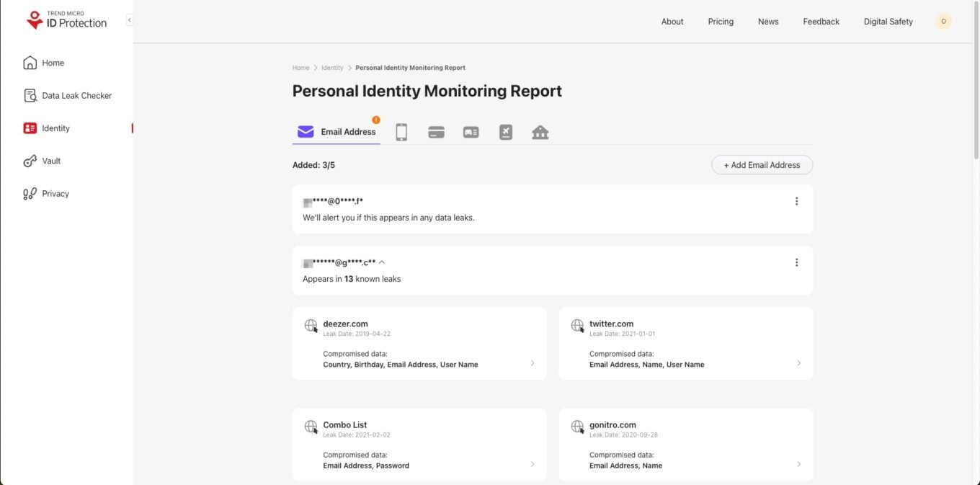Click the deezer.com globe icon
Image resolution: width=980 pixels, height=485 pixels.
click(x=311, y=326)
